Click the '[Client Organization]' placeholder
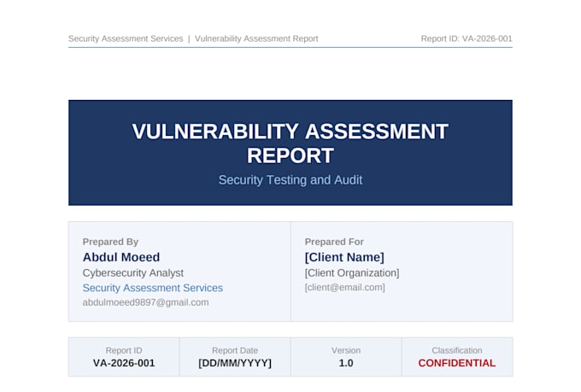Image resolution: width=581 pixels, height=392 pixels. [352, 273]
